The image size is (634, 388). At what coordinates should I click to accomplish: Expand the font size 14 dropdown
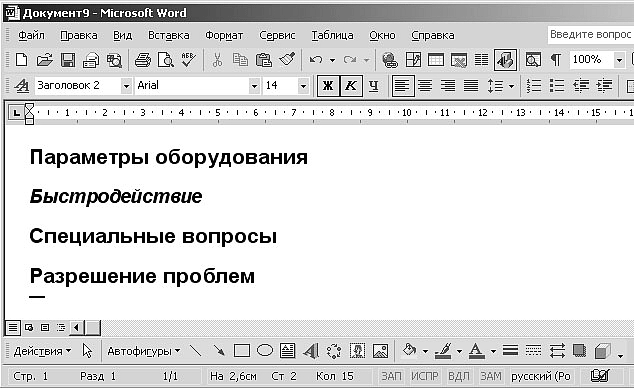pos(303,86)
